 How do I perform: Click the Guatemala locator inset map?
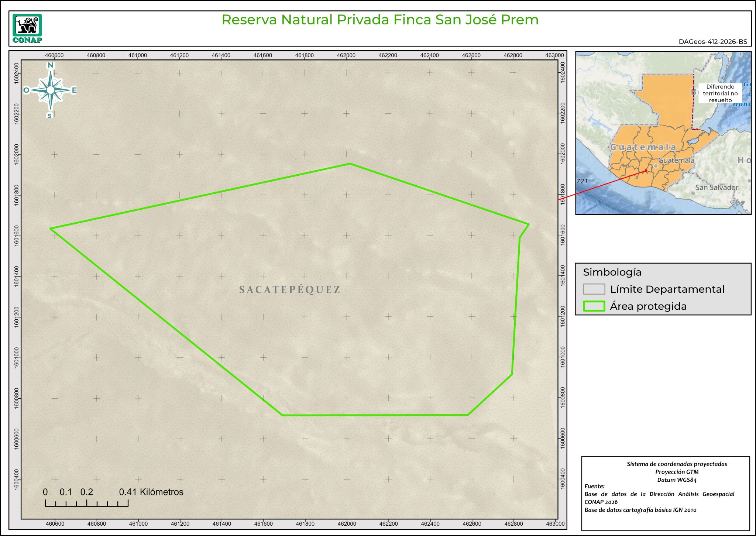[x=663, y=133]
